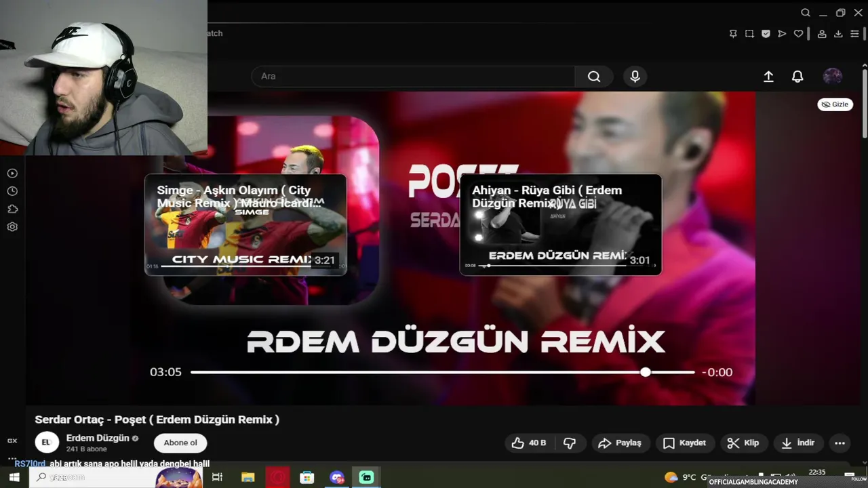Open Windows Start menu

(x=14, y=477)
